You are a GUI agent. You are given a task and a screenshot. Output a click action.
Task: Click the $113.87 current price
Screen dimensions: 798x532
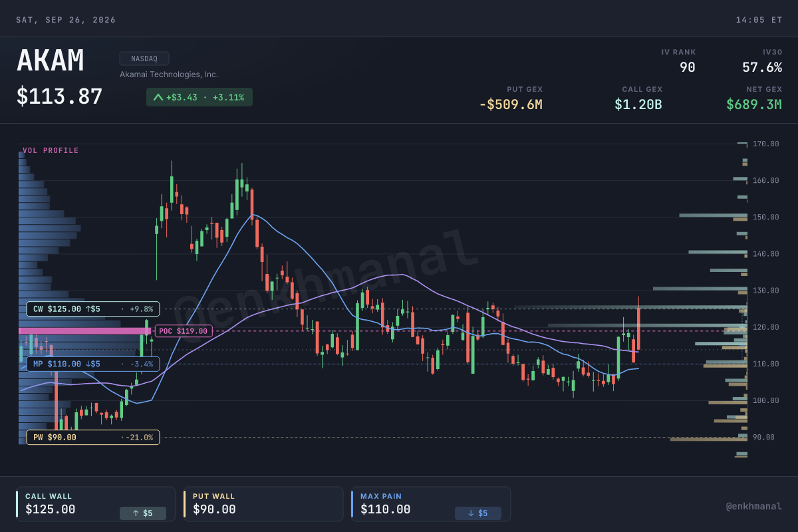[60, 97]
